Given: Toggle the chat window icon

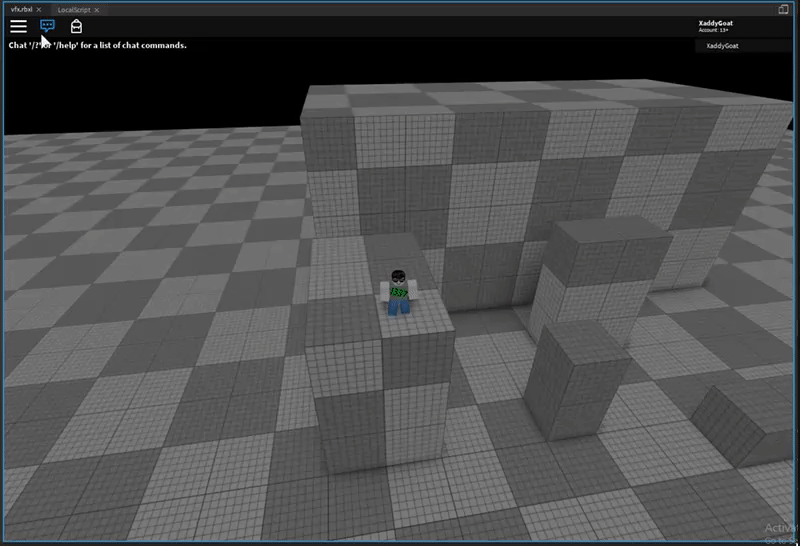Looking at the screenshot, I should tap(47, 26).
